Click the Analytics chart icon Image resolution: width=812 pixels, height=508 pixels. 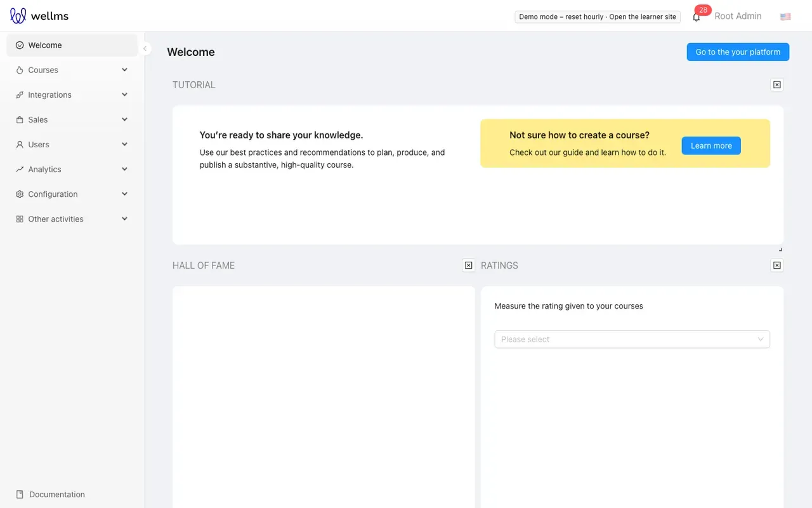[20, 170]
